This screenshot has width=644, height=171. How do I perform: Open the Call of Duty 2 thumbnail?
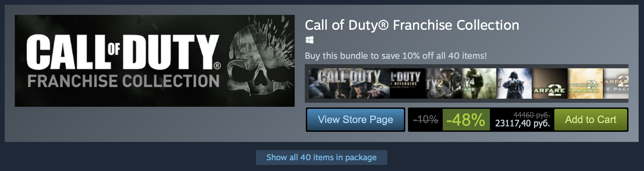pyautogui.click(x=443, y=83)
